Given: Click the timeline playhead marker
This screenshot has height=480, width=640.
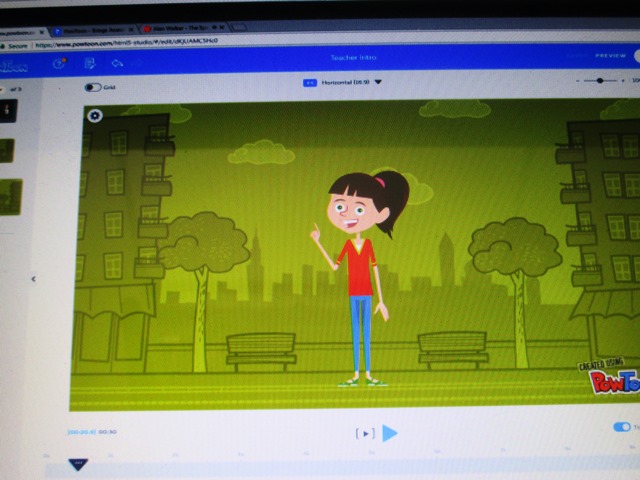Looking at the screenshot, I should pos(78,464).
